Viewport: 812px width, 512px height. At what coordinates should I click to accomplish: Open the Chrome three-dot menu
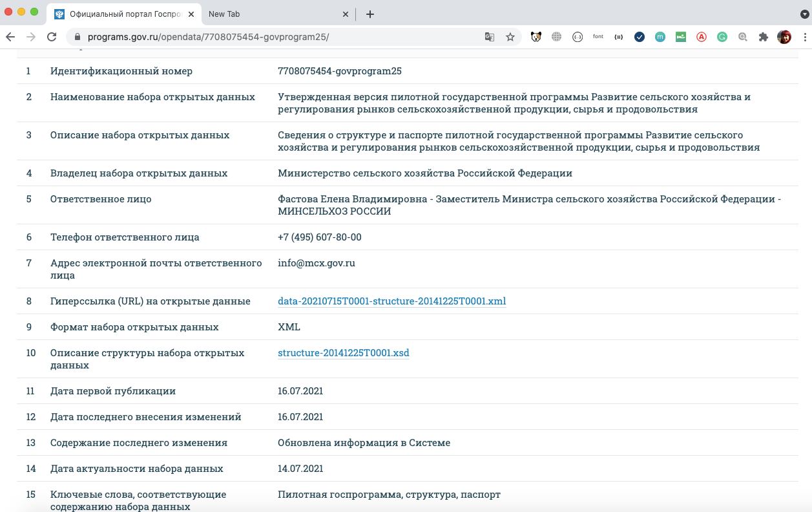point(802,37)
